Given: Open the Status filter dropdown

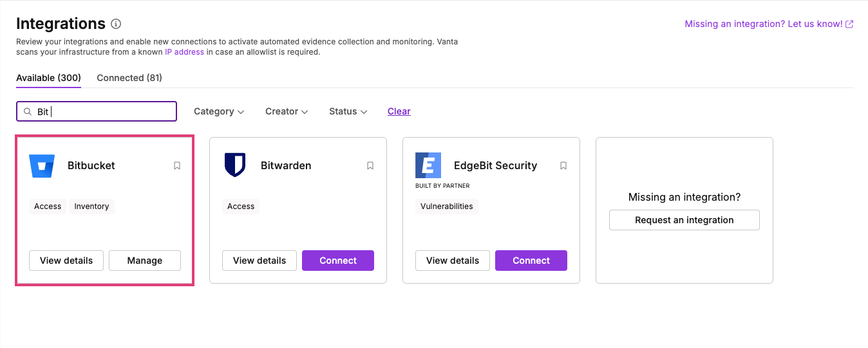Looking at the screenshot, I should 348,111.
